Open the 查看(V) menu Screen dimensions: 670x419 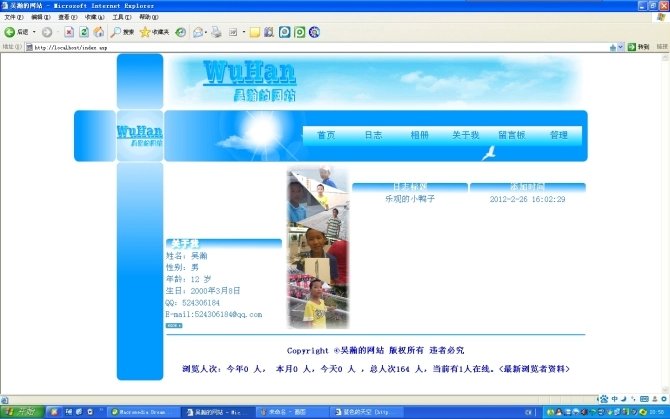point(66,17)
